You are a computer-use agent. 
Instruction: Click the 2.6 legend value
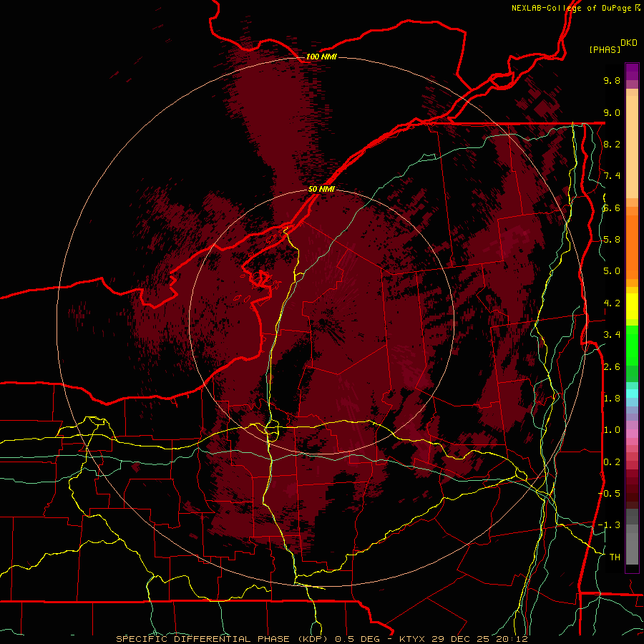pyautogui.click(x=612, y=367)
